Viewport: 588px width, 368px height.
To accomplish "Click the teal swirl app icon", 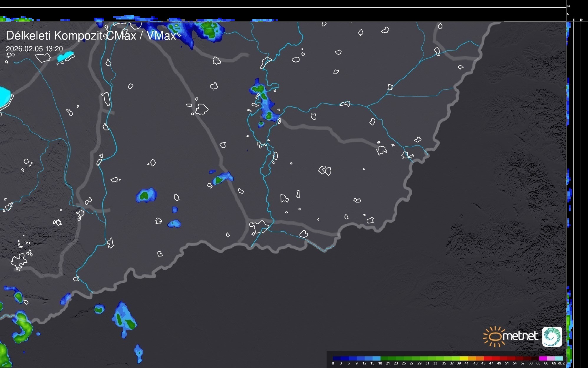I will click(552, 336).
